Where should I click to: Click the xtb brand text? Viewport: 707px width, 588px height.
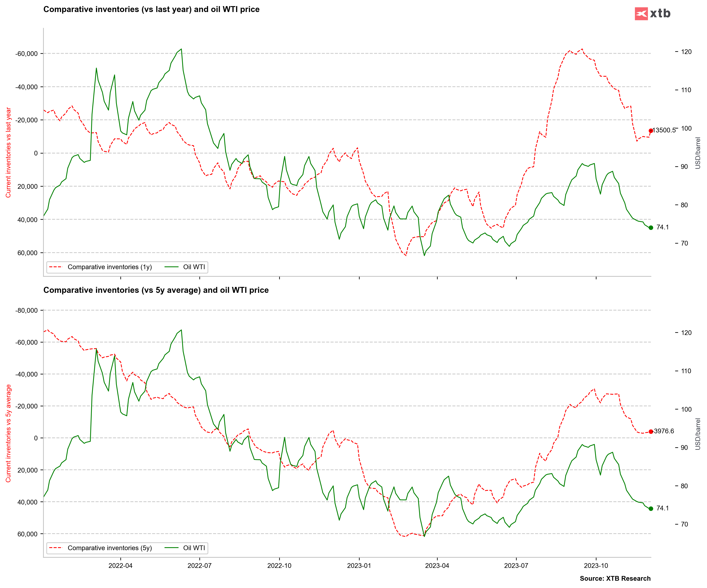tap(660, 13)
